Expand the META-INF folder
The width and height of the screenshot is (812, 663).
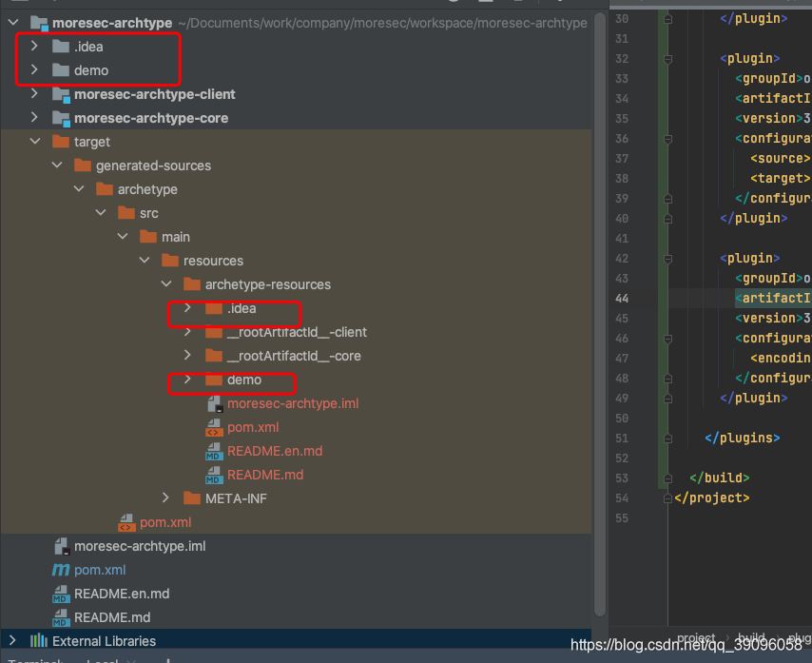[x=165, y=497]
